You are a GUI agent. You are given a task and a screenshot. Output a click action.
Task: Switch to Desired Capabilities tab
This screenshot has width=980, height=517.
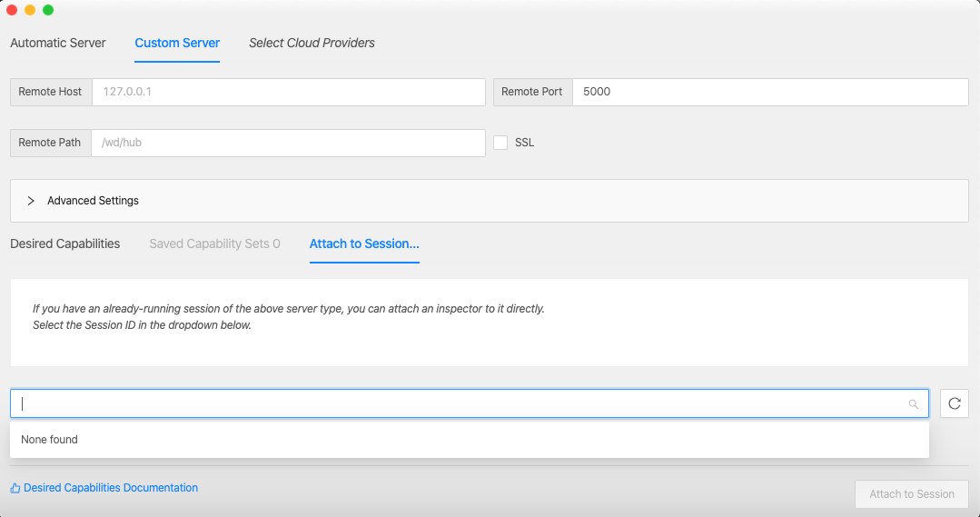coord(65,244)
